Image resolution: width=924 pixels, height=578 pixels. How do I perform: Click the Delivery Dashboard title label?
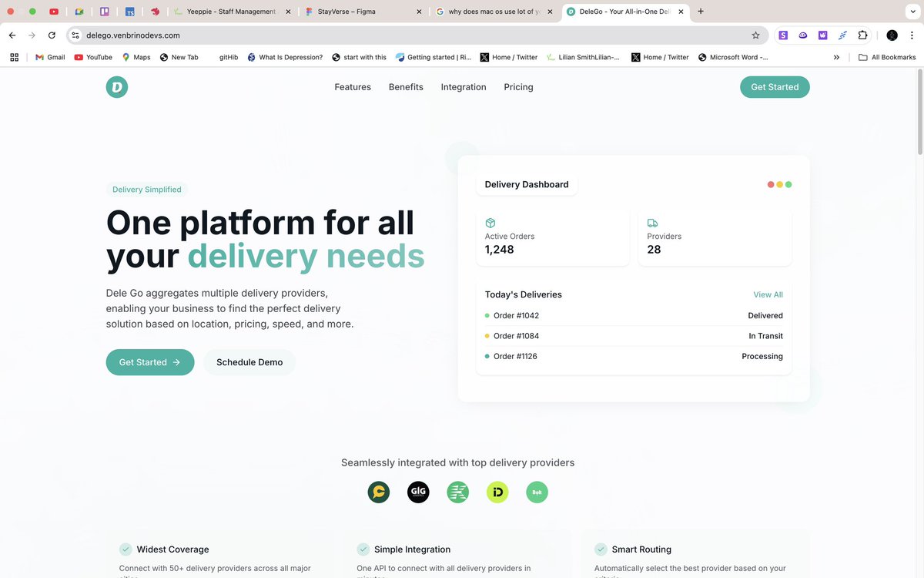(527, 184)
